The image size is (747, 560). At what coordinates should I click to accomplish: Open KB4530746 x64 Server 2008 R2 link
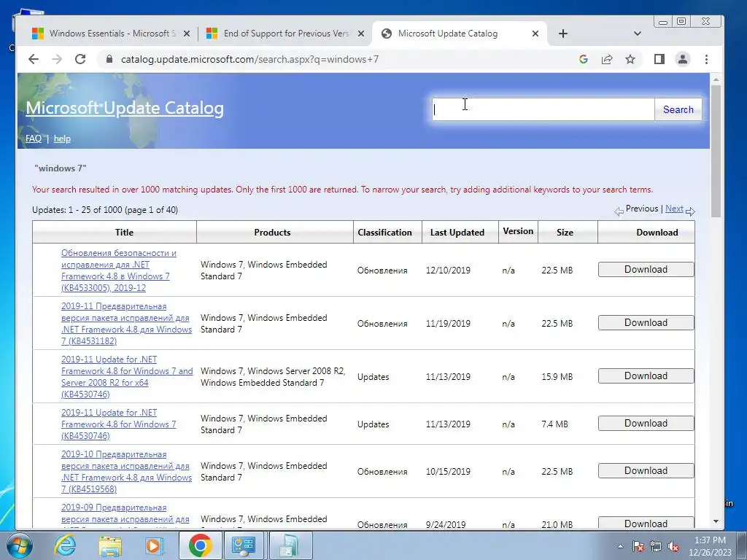click(x=127, y=377)
